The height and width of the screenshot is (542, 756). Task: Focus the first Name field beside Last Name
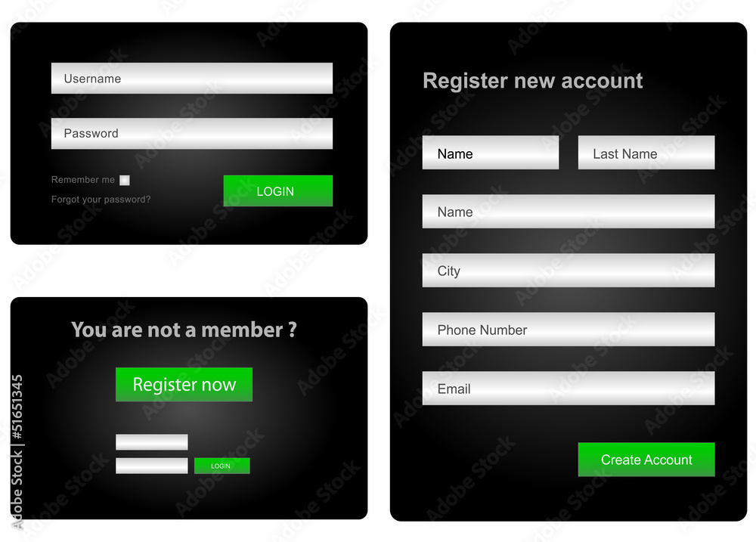pyautogui.click(x=491, y=153)
